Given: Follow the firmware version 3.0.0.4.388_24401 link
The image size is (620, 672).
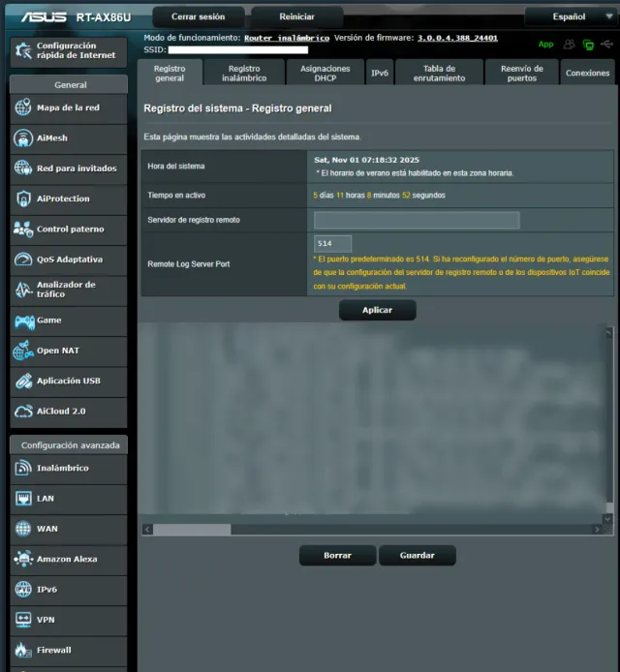Looking at the screenshot, I should 457,38.
